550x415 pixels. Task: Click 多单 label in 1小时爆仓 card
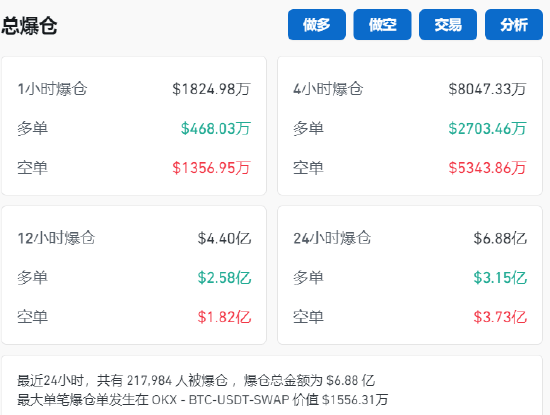[x=33, y=128]
